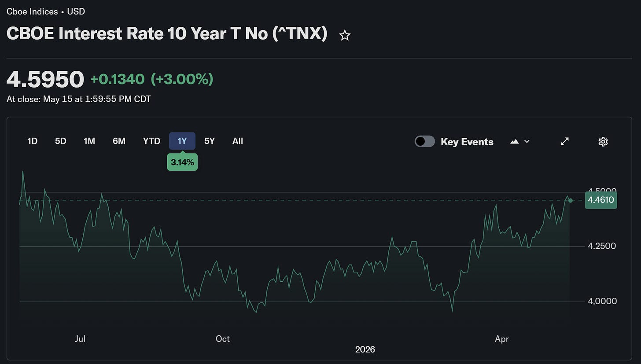Click the 3.14% performance badge
641x364 pixels.
coord(182,162)
